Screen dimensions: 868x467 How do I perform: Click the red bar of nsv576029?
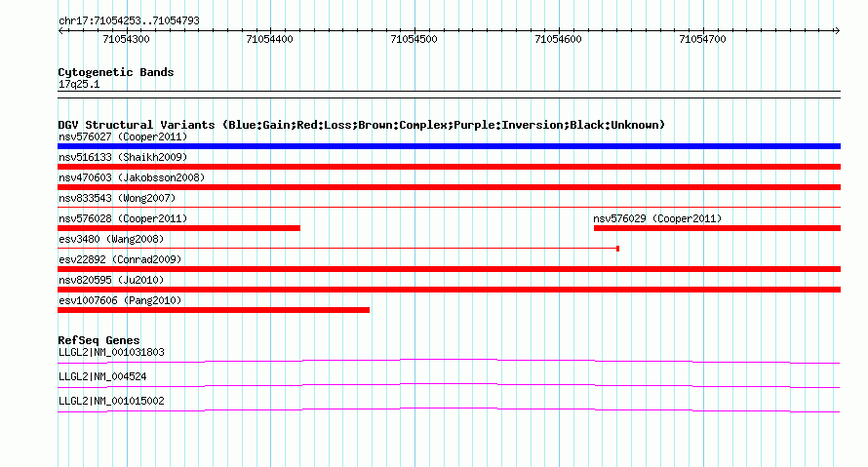[x=718, y=228]
